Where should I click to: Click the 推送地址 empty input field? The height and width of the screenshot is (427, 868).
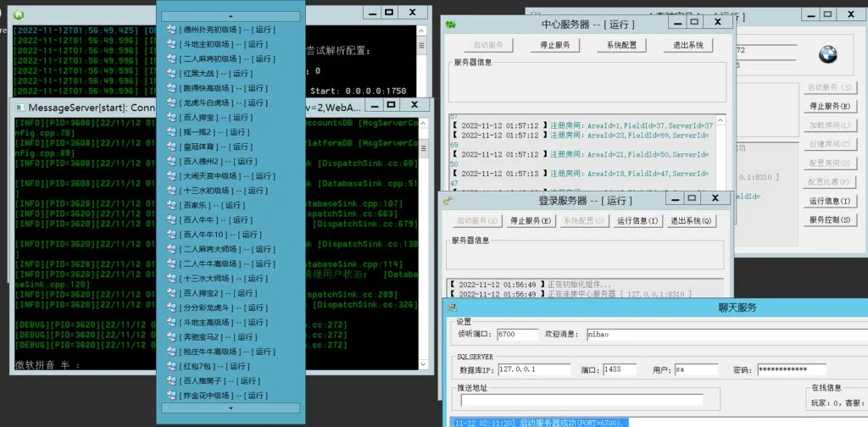(581, 399)
